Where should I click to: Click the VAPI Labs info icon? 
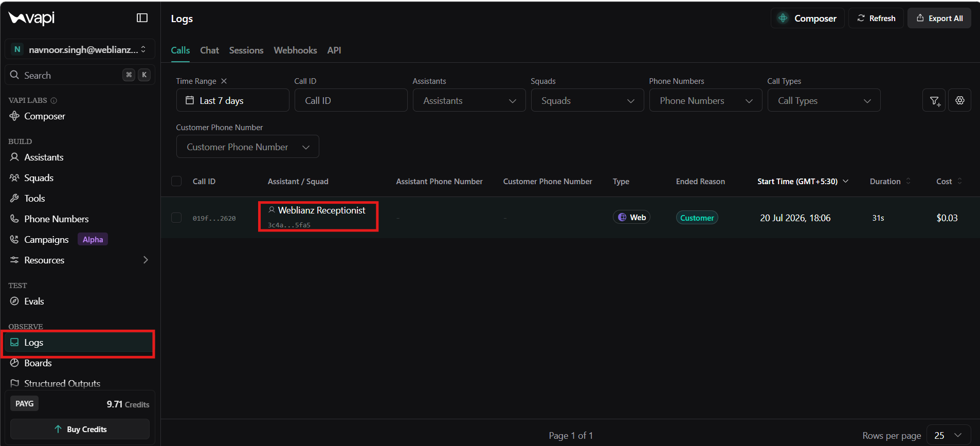click(54, 100)
